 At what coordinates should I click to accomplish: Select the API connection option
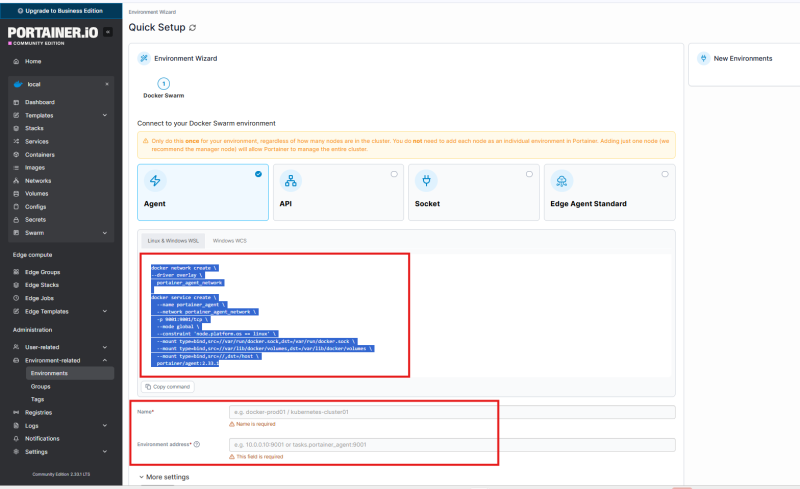(x=338, y=192)
